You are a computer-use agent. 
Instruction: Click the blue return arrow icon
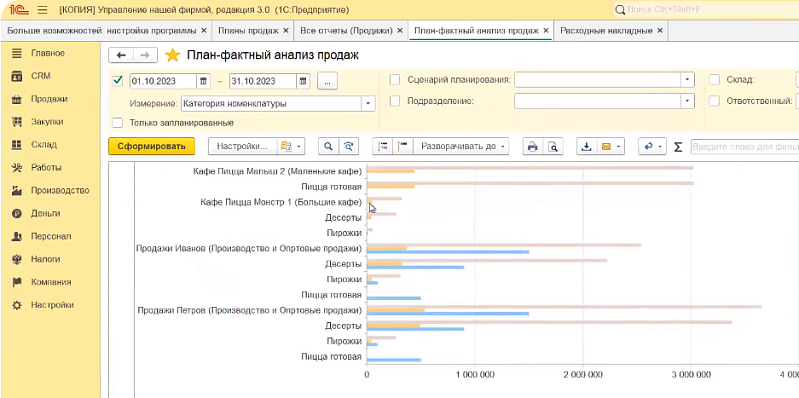click(649, 146)
